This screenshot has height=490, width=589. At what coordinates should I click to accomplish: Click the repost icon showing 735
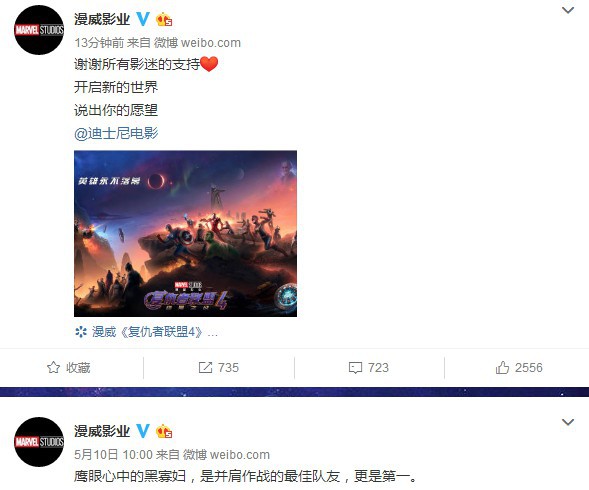coord(205,368)
